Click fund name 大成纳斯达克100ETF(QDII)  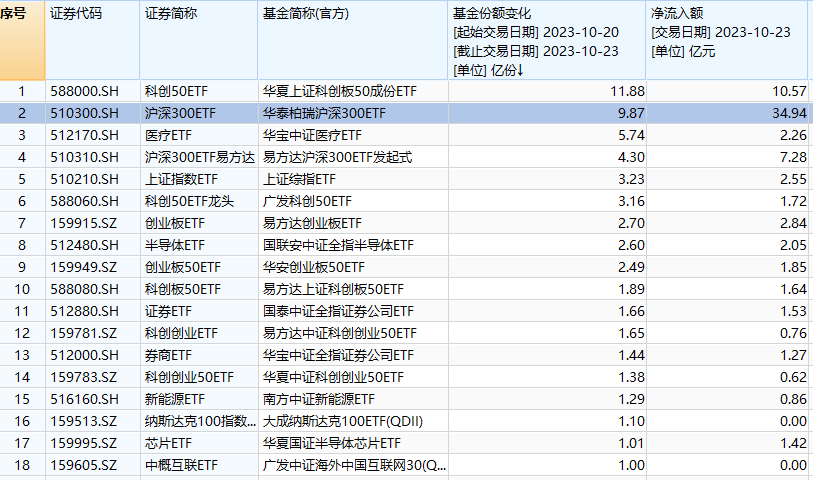pyautogui.click(x=343, y=421)
